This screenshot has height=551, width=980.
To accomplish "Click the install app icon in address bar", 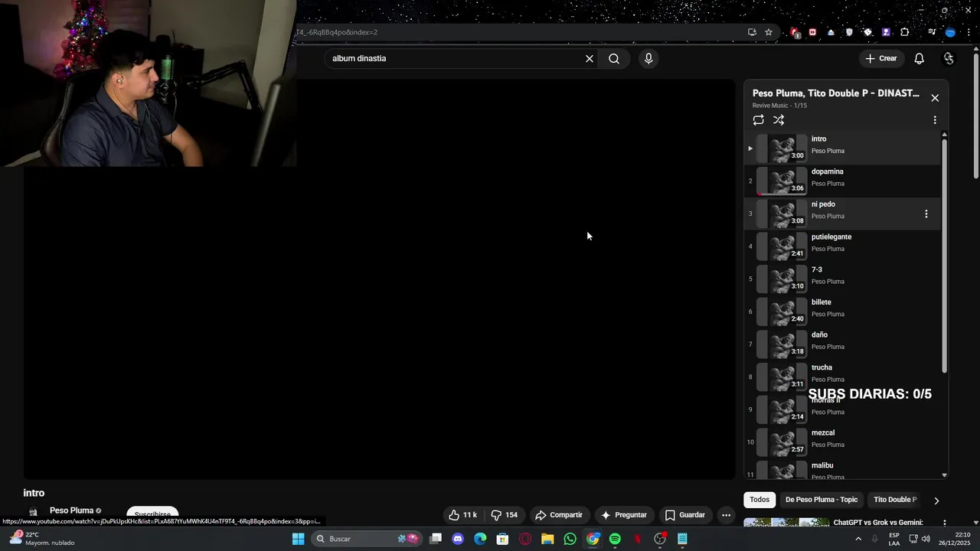I will pyautogui.click(x=752, y=32).
